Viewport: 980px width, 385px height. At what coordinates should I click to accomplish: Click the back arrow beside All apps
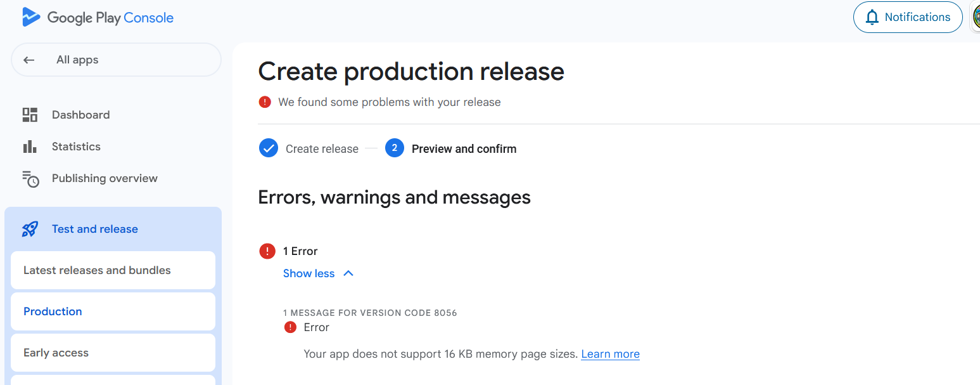[x=29, y=60]
